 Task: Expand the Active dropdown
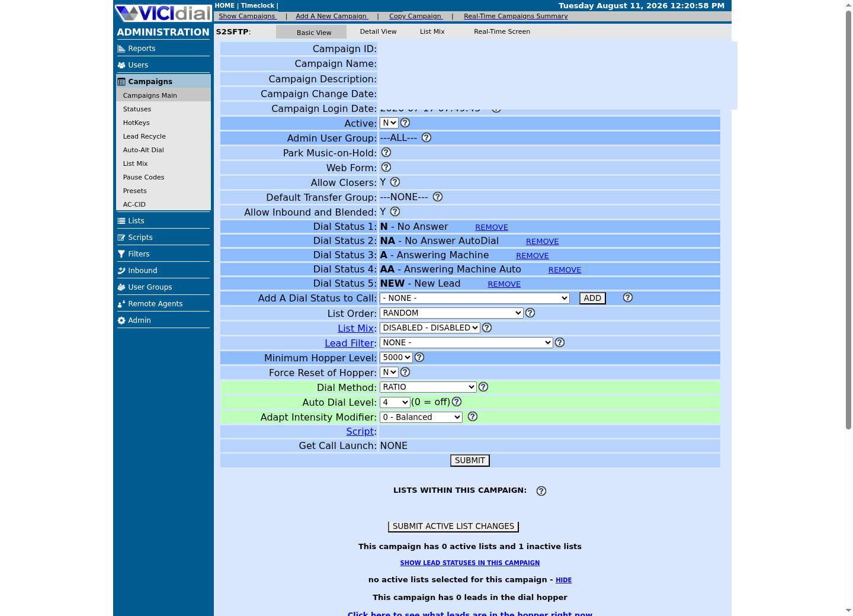pyautogui.click(x=389, y=123)
